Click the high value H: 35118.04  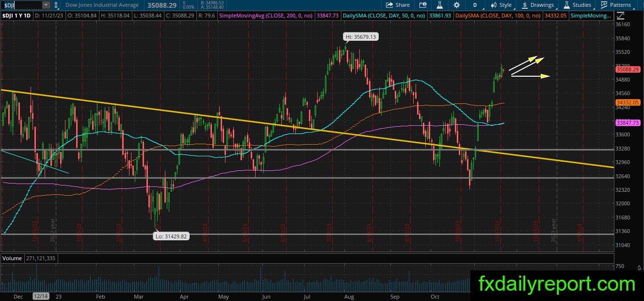(116, 16)
